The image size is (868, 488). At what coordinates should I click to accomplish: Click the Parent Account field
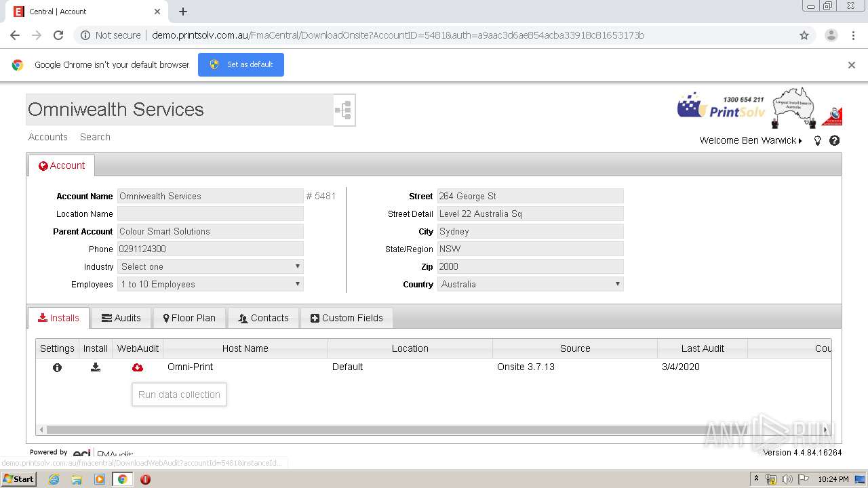click(210, 231)
